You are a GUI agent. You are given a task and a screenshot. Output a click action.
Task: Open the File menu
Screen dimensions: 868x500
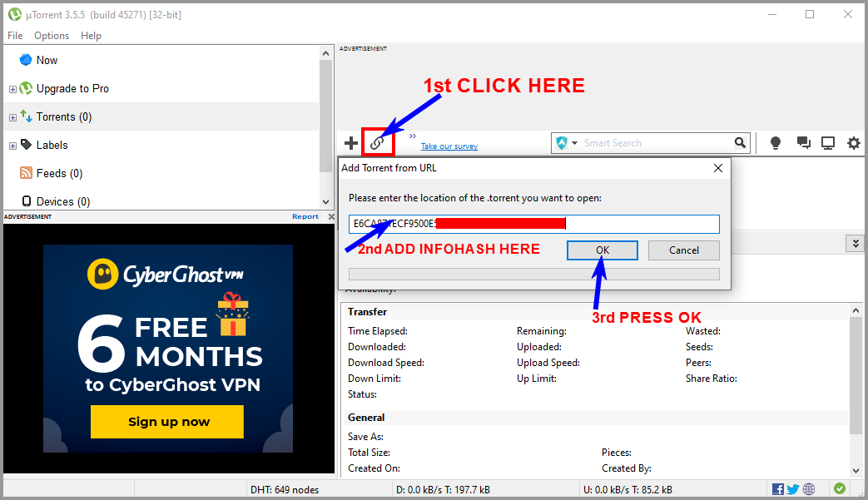click(x=15, y=36)
